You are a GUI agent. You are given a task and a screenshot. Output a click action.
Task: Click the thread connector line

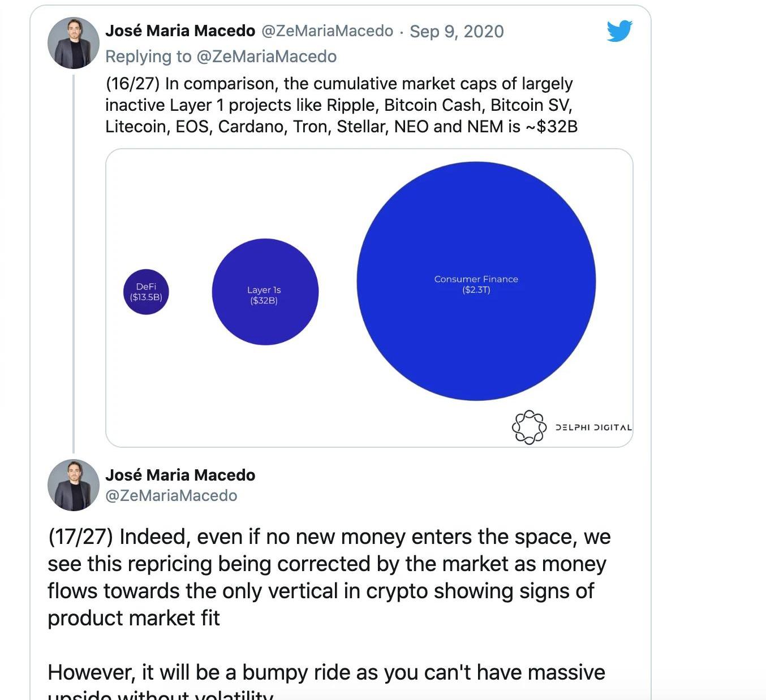[74, 263]
